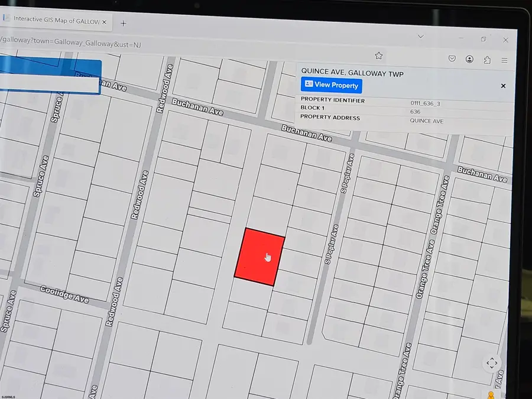Click the QUINCE AVE, GALLOWAY TWP heading
Viewport: 532px width, 399px height.
(x=352, y=73)
